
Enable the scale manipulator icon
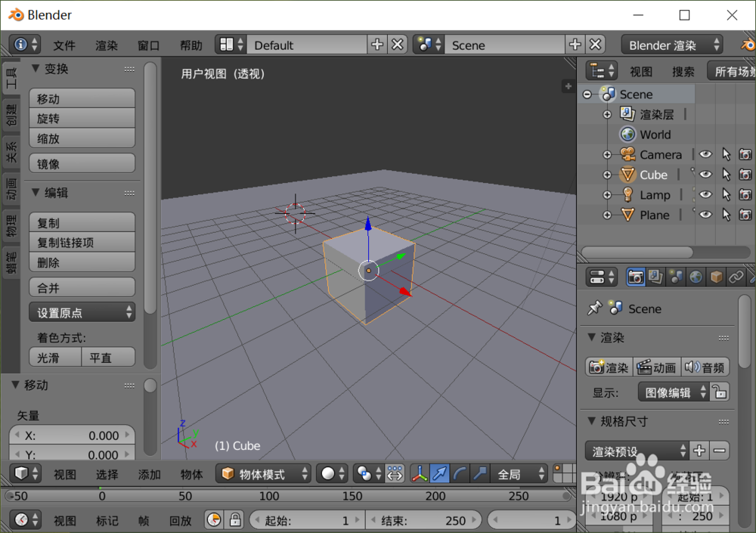coord(480,474)
